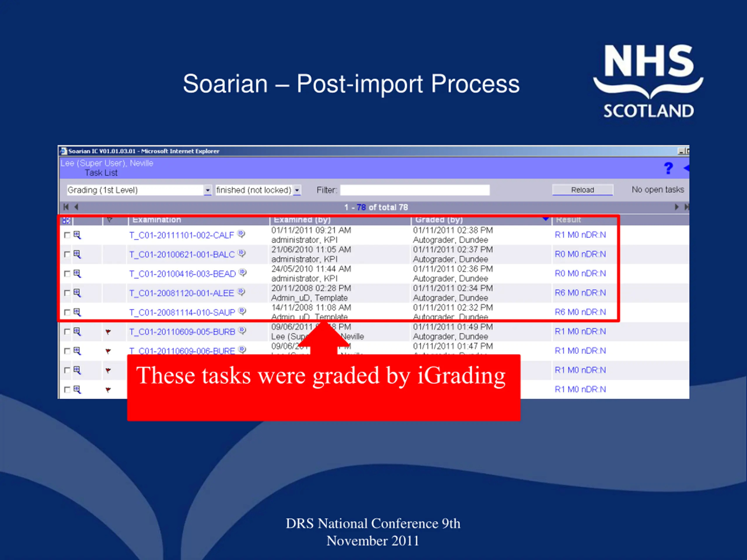The image size is (747, 560).
Task: Open the help question mark icon
Action: (668, 168)
